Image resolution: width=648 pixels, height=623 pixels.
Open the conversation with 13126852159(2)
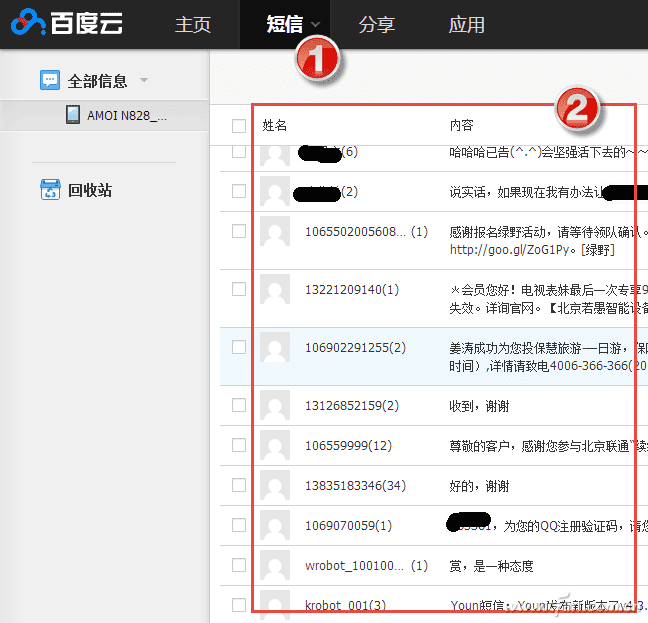(x=352, y=406)
